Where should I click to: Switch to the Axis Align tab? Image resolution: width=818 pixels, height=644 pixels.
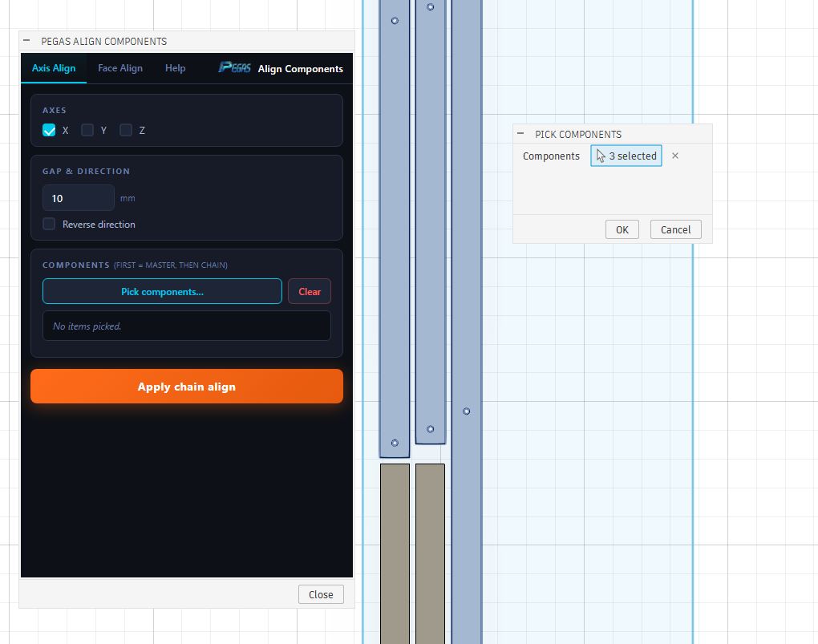tap(54, 68)
